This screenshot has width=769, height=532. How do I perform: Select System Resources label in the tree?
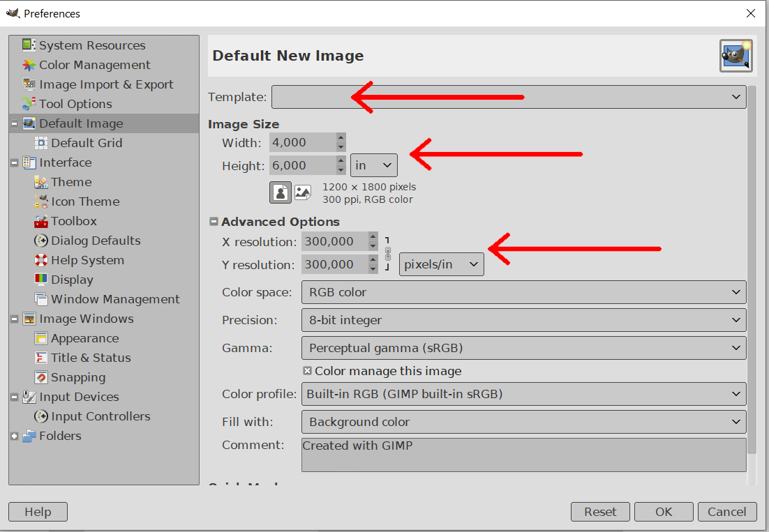click(x=92, y=45)
